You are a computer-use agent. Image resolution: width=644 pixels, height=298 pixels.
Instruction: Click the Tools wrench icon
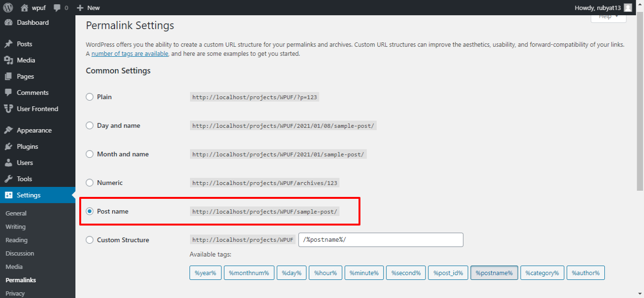pos(8,179)
